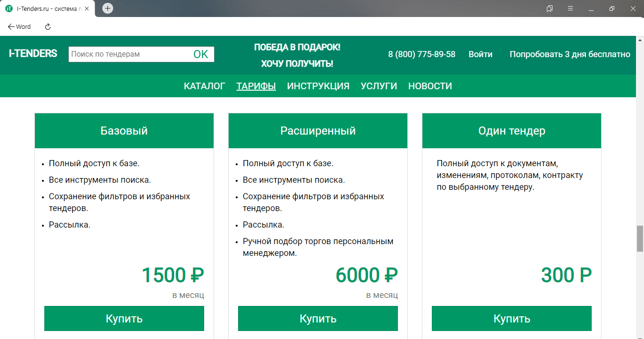Restore down the browser window
The height and width of the screenshot is (339, 644).
[x=612, y=8]
